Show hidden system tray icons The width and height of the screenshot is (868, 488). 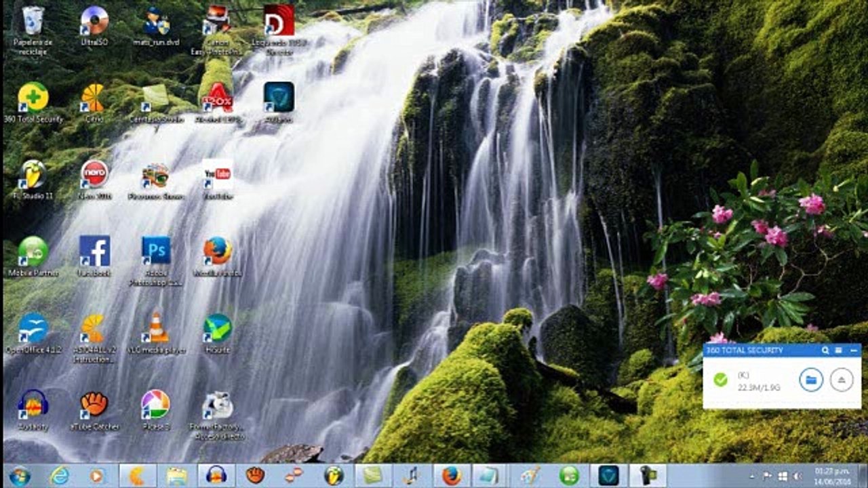point(753,476)
